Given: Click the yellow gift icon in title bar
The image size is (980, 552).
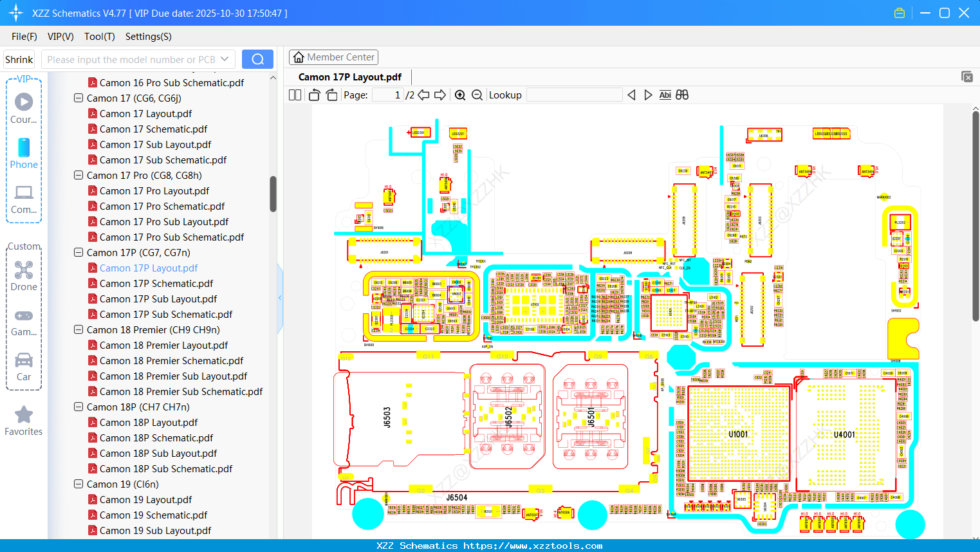Looking at the screenshot, I should [900, 13].
